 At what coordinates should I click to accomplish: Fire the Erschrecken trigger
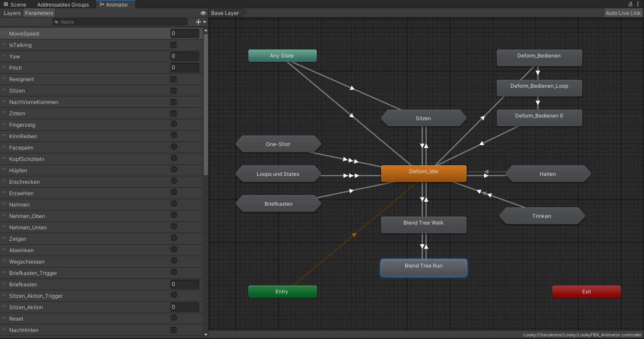tap(173, 181)
